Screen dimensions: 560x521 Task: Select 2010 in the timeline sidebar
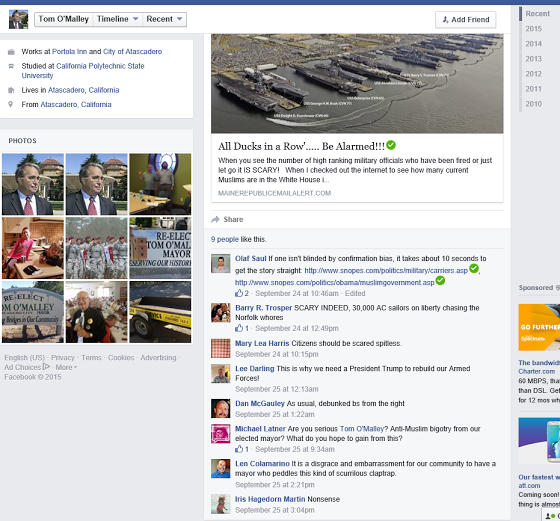click(533, 104)
